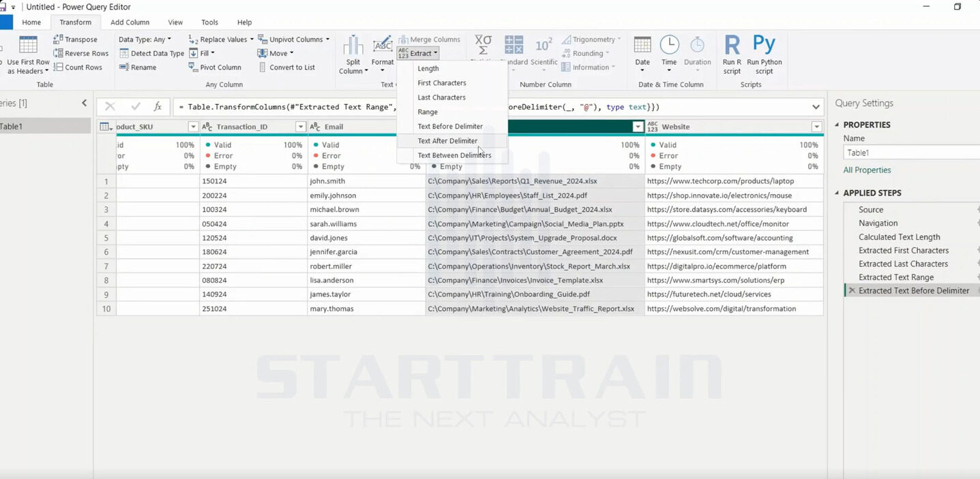
Task: Open the Transaction_ID column filter dropdown
Action: point(300,127)
